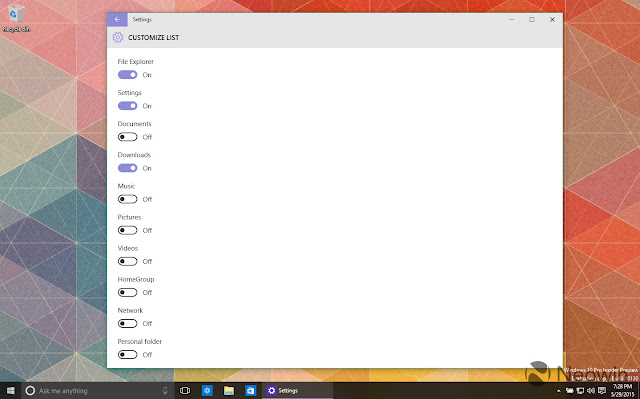Click the Network label text

(130, 310)
